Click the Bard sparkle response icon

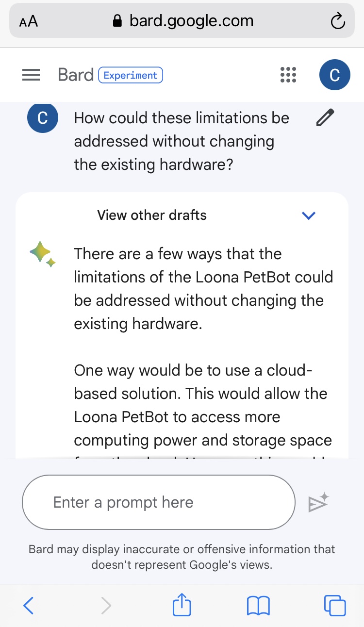tap(43, 255)
